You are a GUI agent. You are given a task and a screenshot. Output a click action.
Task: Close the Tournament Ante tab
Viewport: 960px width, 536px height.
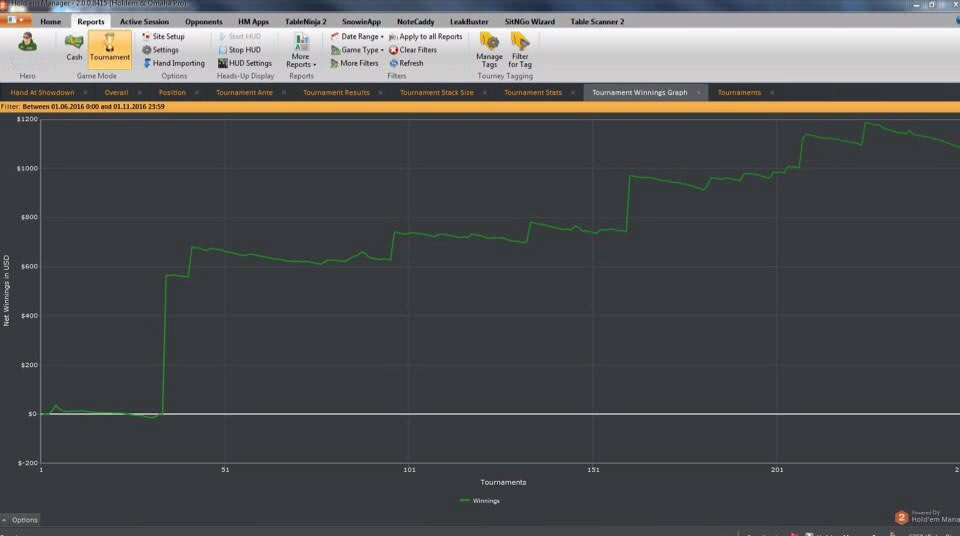284,92
